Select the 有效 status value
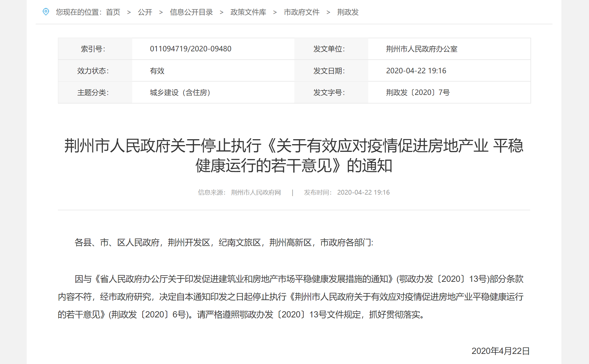 pyautogui.click(x=157, y=71)
